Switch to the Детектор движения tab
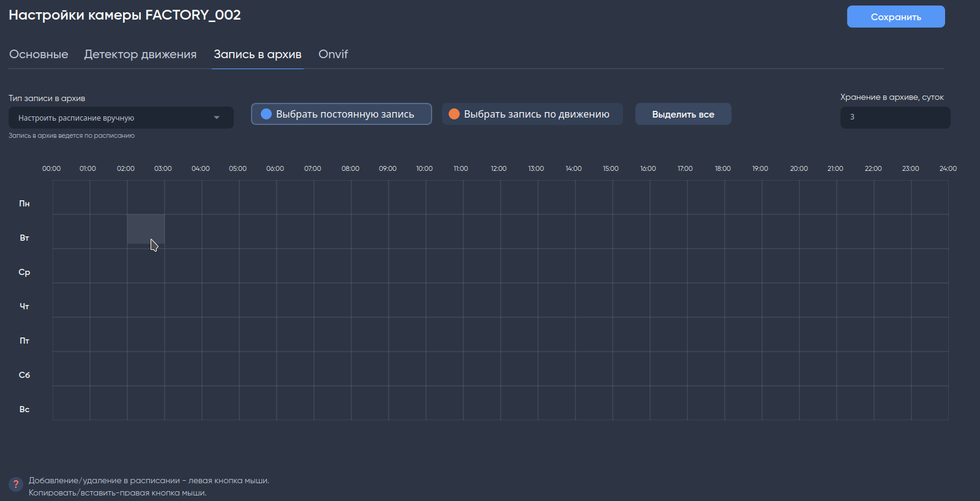980x501 pixels. coord(140,55)
